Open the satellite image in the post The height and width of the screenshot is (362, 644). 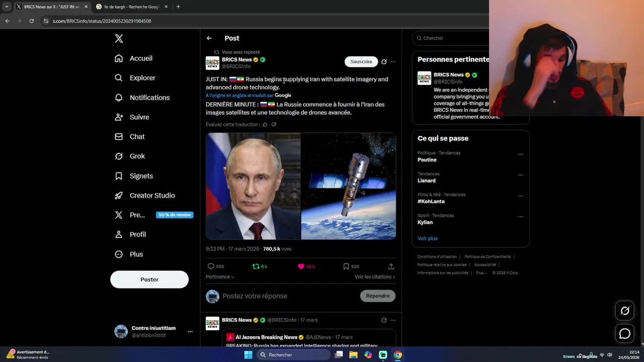pyautogui.click(x=349, y=186)
